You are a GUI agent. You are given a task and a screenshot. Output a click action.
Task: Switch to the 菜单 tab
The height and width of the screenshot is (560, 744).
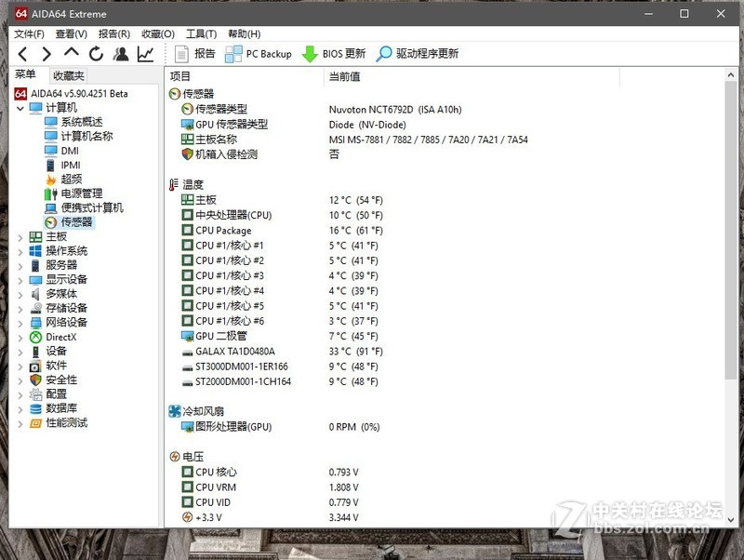click(x=25, y=74)
